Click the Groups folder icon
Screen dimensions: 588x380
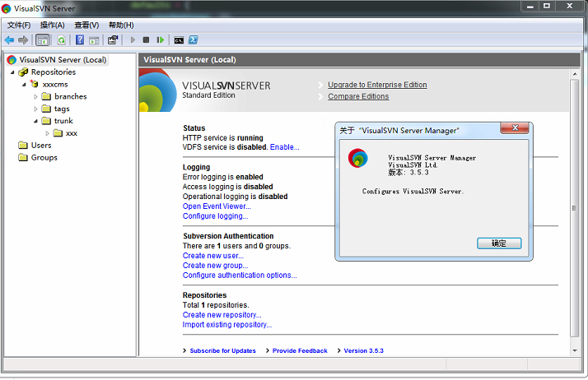click(23, 158)
